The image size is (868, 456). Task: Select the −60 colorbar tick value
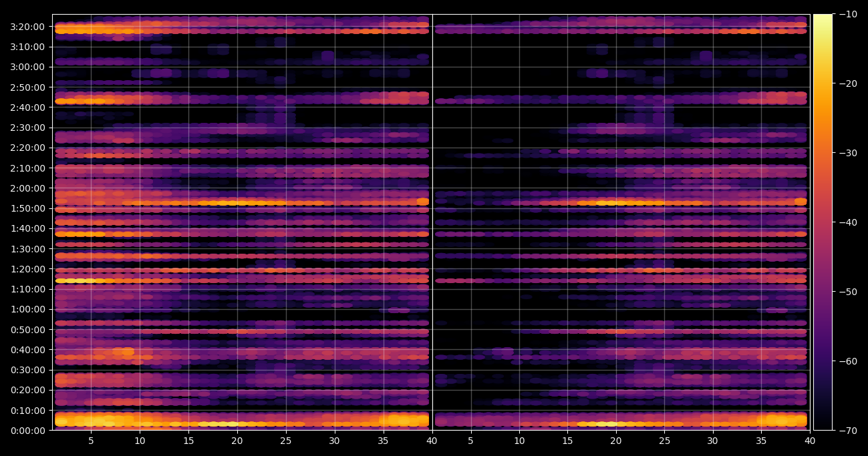pos(849,361)
